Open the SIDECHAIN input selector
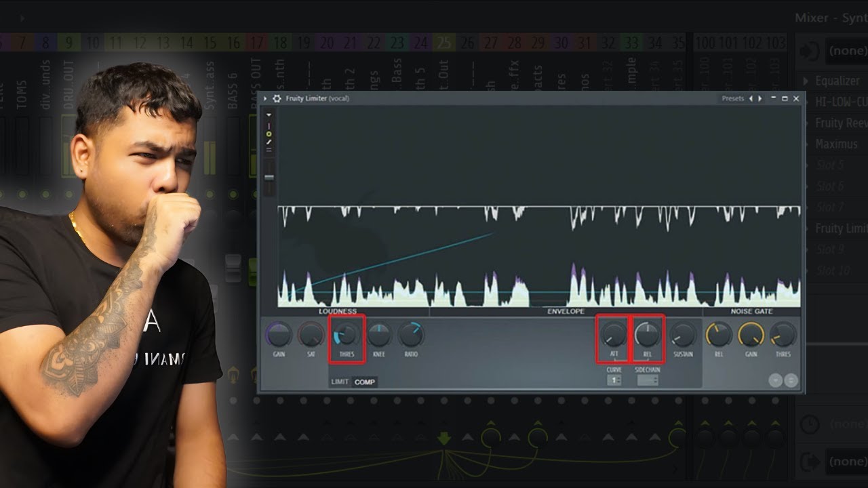Image resolution: width=868 pixels, height=488 pixels. (648, 380)
